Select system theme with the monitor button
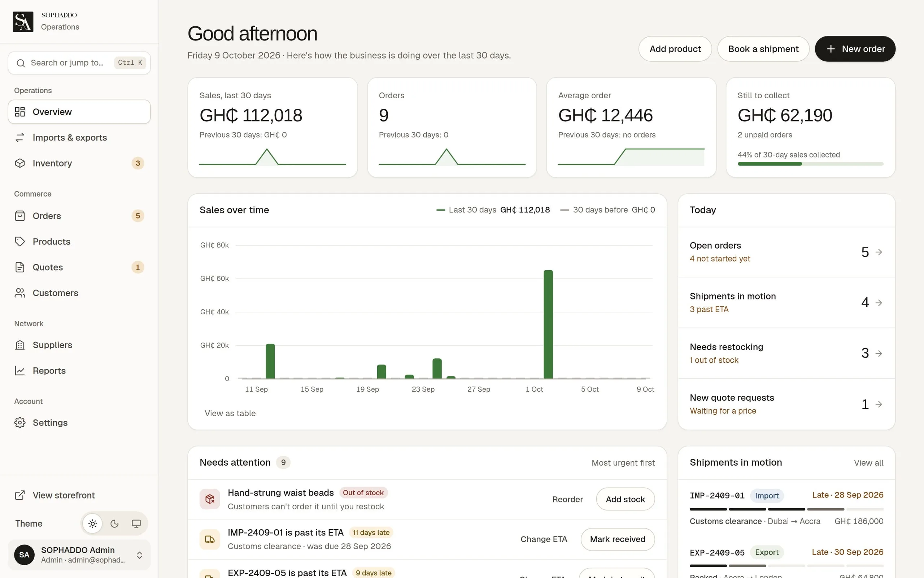 click(136, 523)
